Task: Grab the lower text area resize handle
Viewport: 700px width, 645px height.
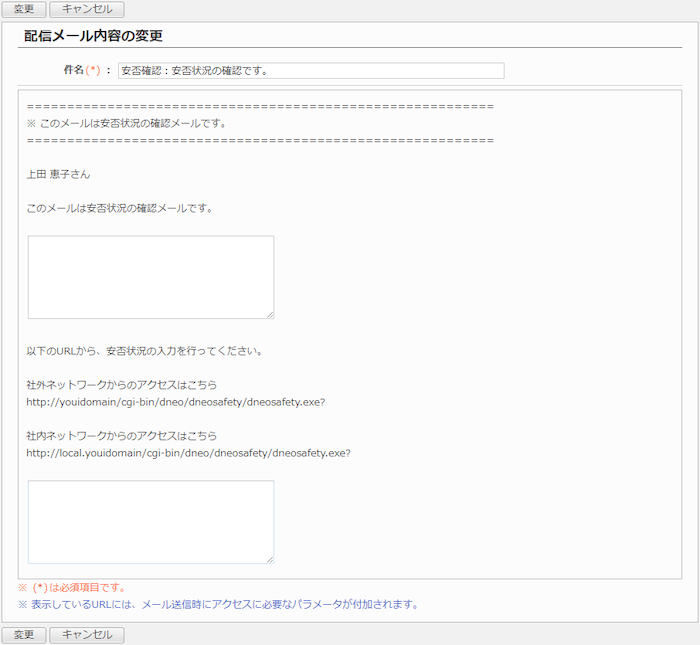Action: pos(269,558)
